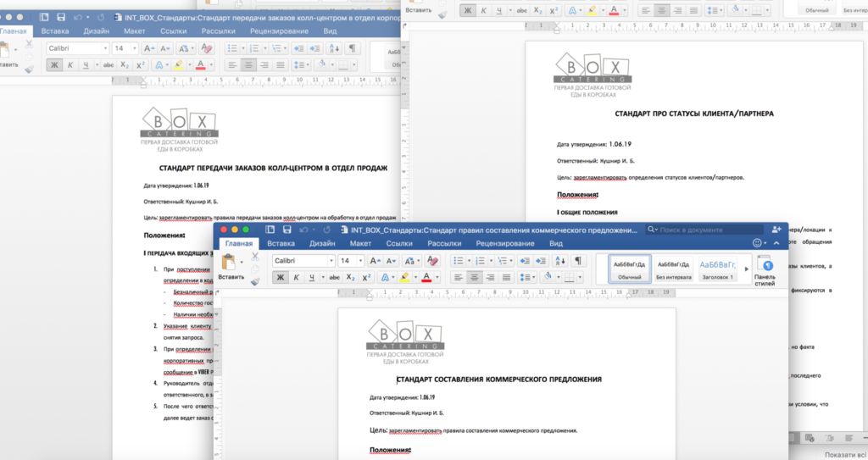Toggle Underline (Ч) in the commercial proposal window

[312, 277]
